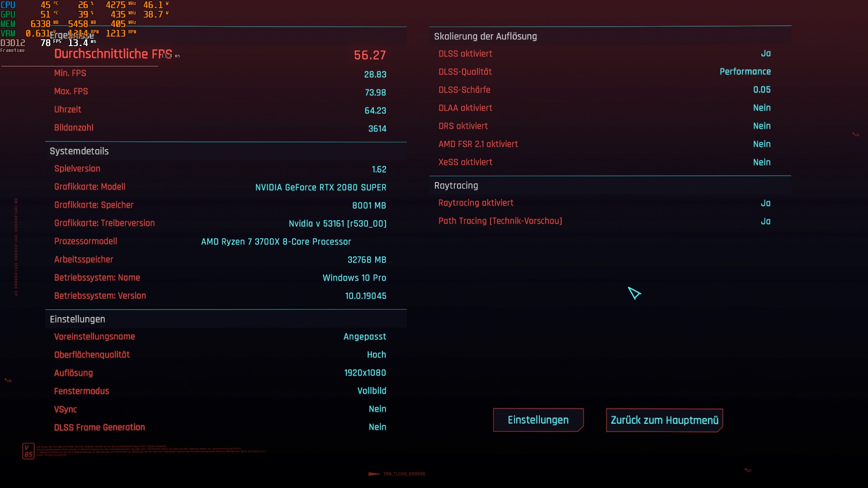Click the red arrow marker beside TRN_TLCAS
Screen dimensions: 868x488
[374, 474]
